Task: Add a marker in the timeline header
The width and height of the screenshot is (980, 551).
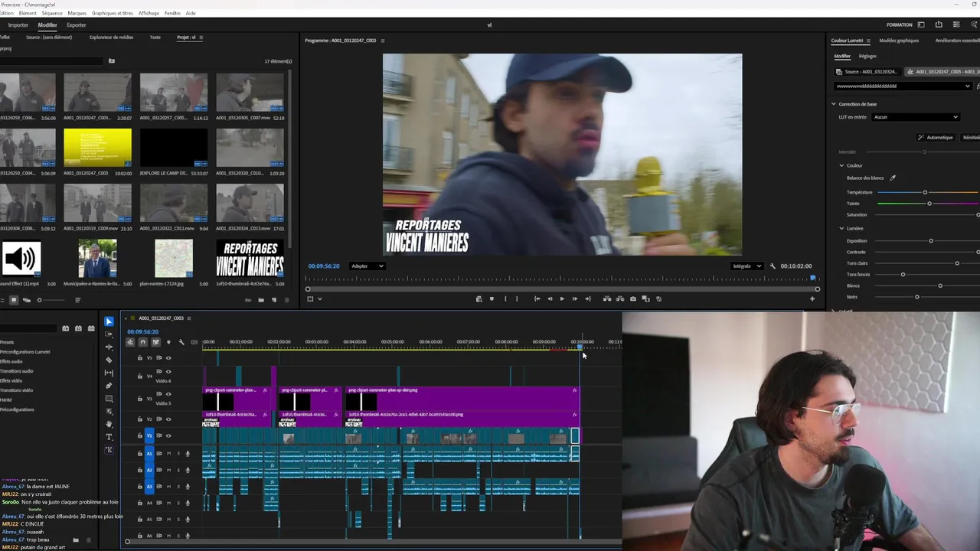Action: [168, 342]
